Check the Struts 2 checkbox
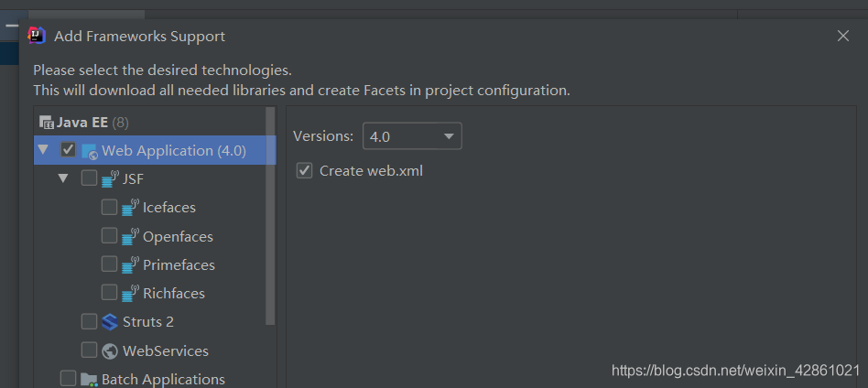Screen dimensions: 868x388 click(x=89, y=321)
